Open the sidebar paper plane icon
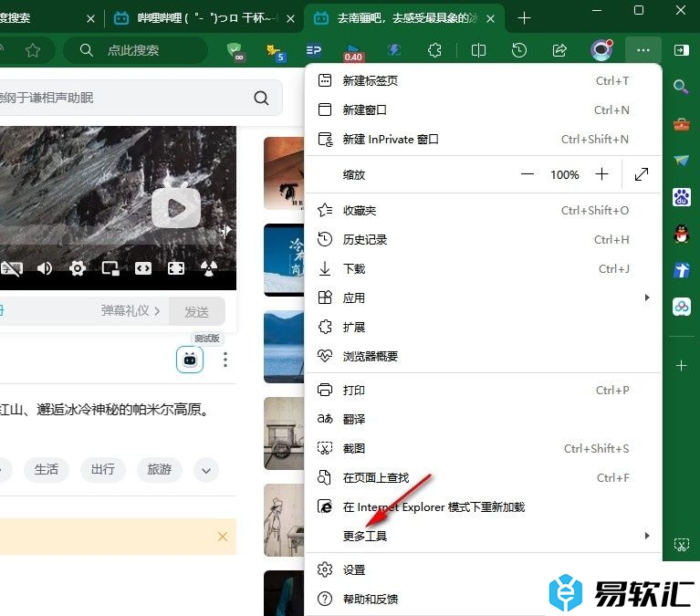 coord(681,161)
